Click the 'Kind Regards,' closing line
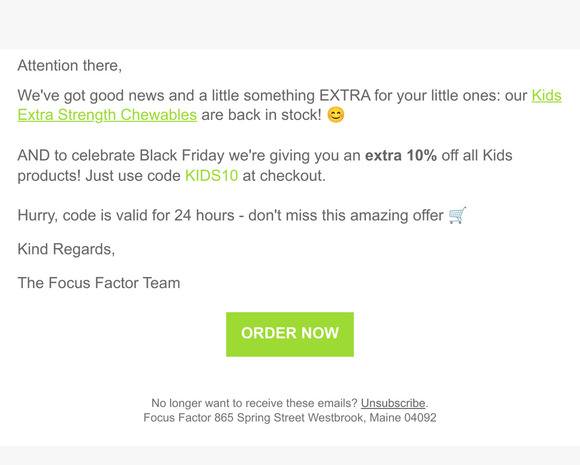This screenshot has height=465, width=580. click(66, 249)
